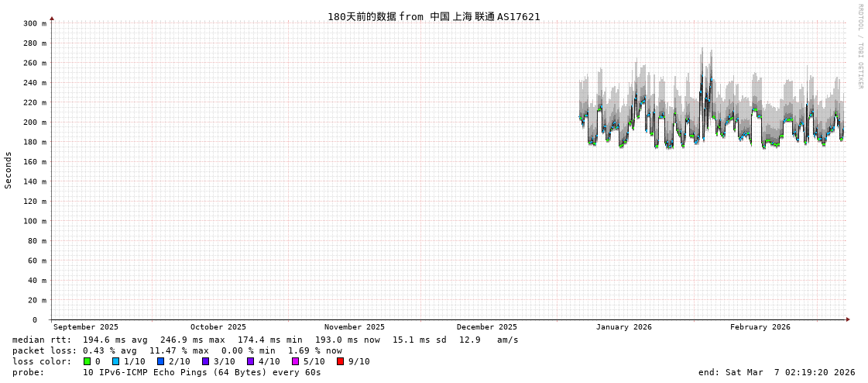
Task: Select the blue 2/10 loss swatch
Action: tap(160, 361)
